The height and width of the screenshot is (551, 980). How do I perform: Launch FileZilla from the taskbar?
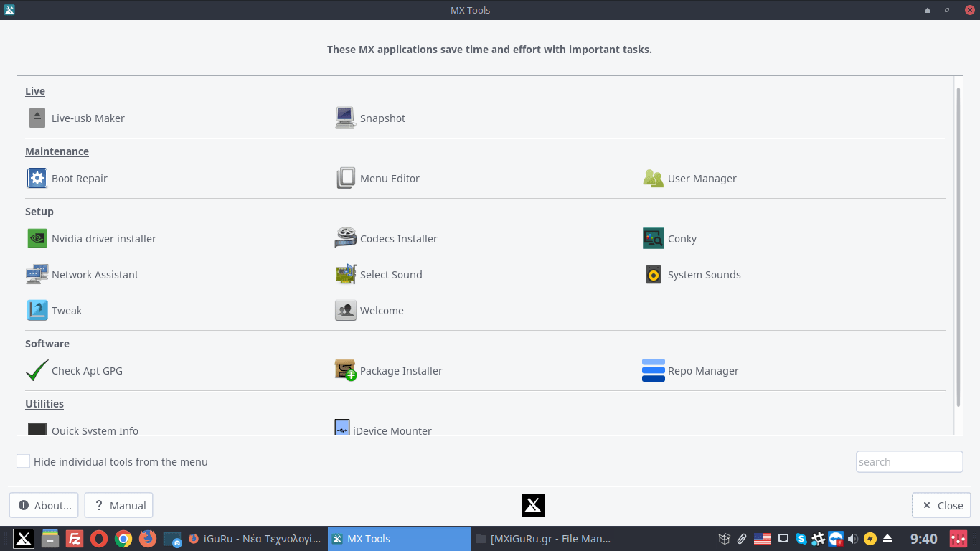point(74,539)
